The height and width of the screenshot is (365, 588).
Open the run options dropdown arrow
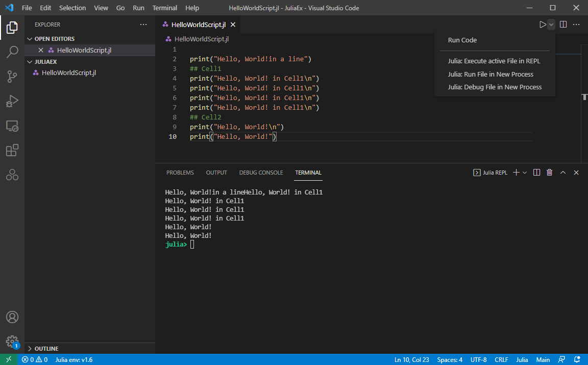pyautogui.click(x=551, y=25)
